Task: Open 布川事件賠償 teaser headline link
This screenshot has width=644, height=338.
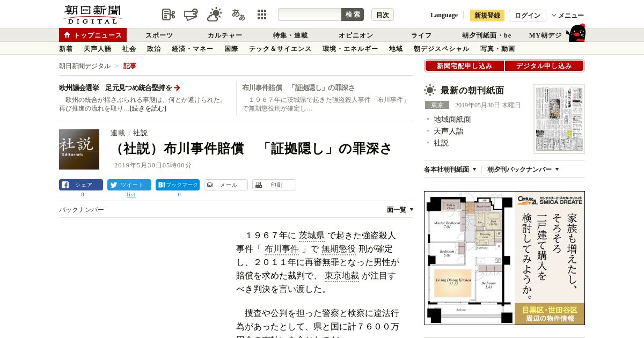Action: (x=298, y=88)
